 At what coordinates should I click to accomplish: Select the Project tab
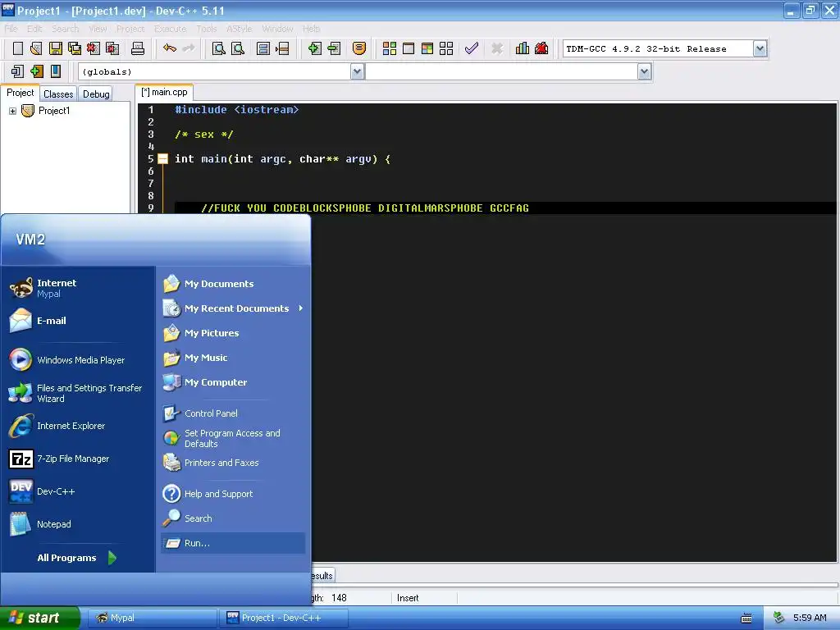pos(20,93)
